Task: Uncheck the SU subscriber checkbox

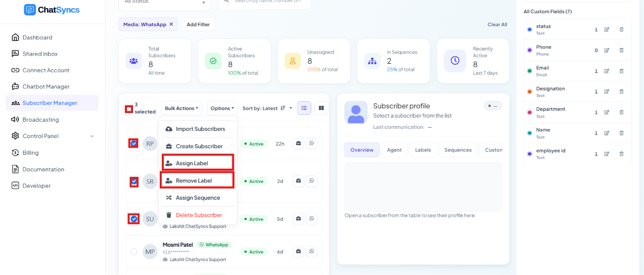Action: (x=134, y=219)
